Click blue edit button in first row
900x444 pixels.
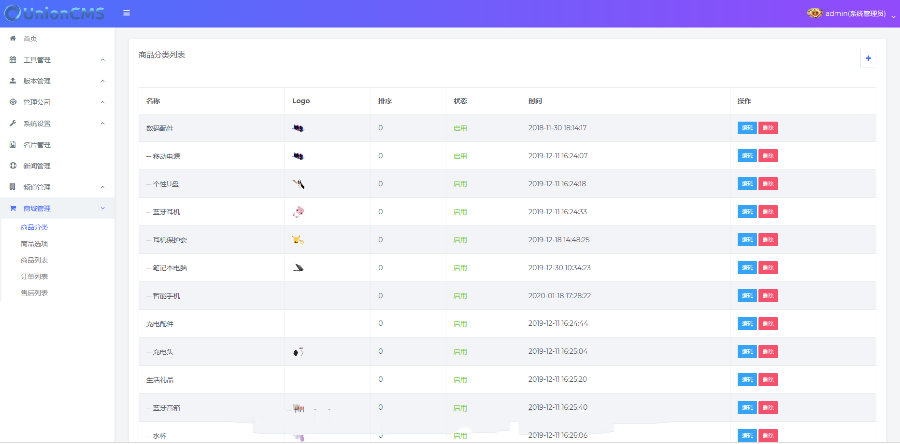click(747, 128)
